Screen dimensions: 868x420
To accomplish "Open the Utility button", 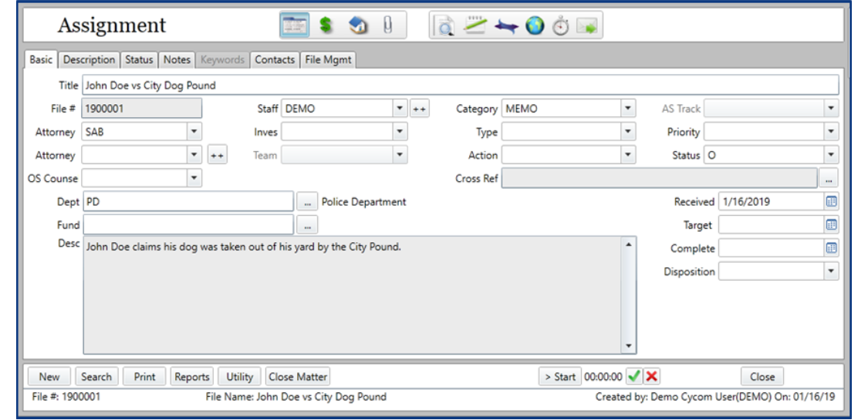I will coord(240,377).
